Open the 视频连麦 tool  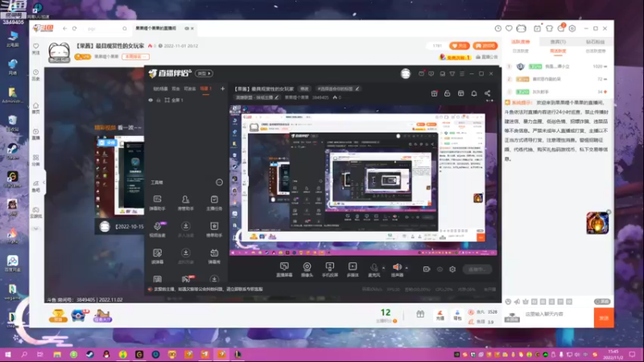[x=157, y=229]
